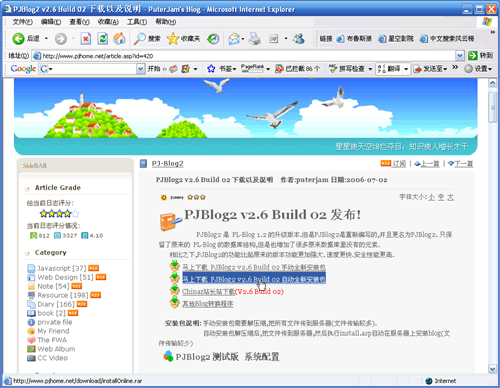Viewport: 500px width, 388px height.
Task: Expand the Google bookmarks dropdown
Action: tap(234, 69)
